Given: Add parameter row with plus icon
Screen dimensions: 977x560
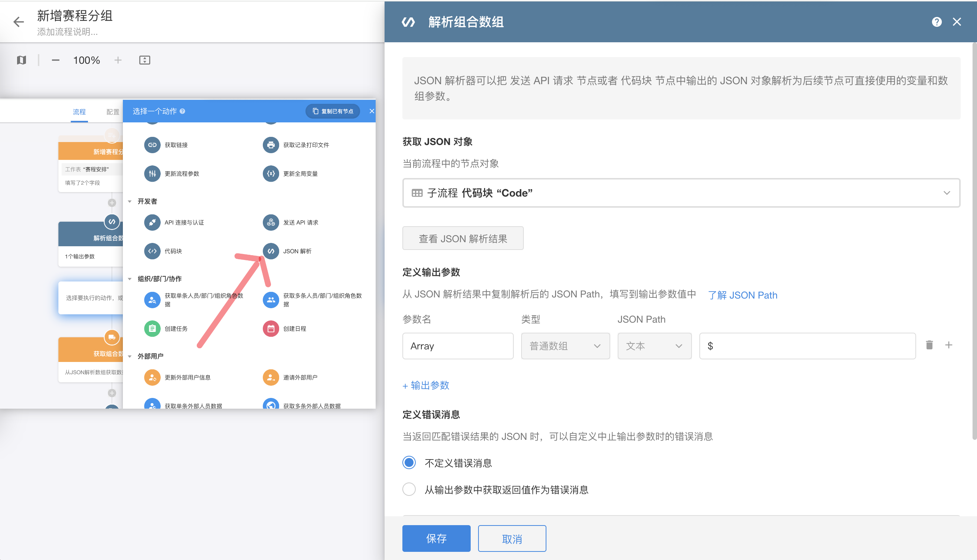Looking at the screenshot, I should (948, 345).
